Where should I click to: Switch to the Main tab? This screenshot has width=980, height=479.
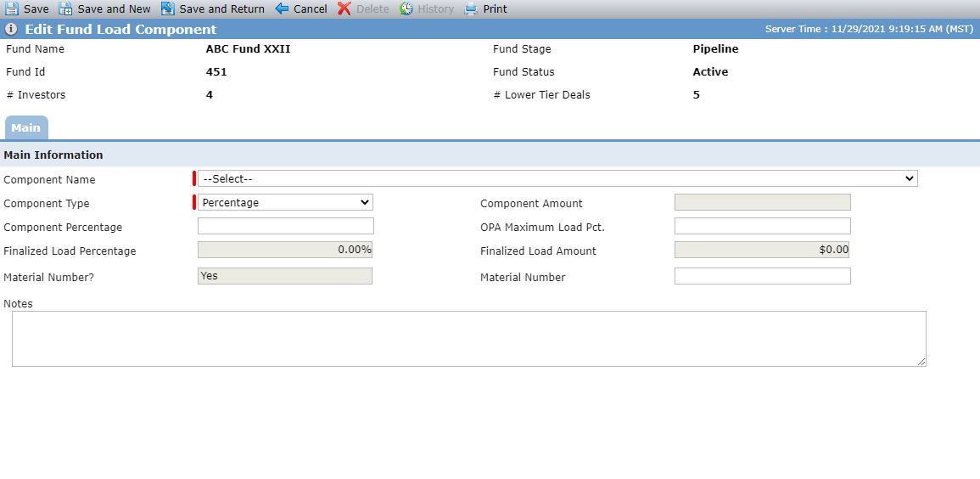pyautogui.click(x=26, y=127)
